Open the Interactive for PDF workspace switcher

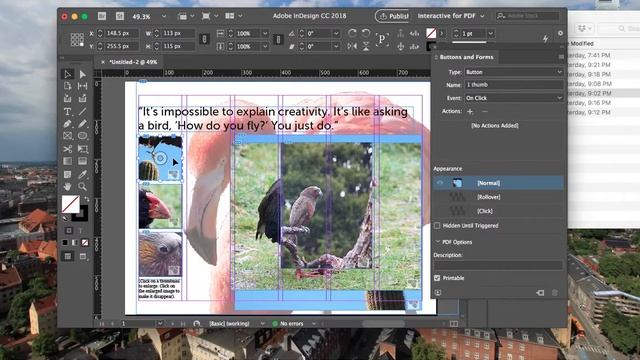click(x=451, y=16)
